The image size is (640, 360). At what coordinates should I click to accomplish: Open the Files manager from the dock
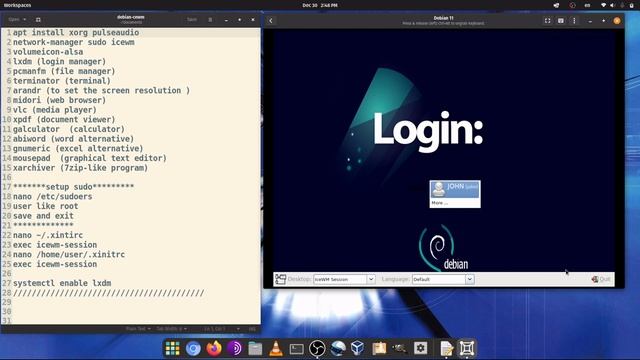[x=255, y=348]
